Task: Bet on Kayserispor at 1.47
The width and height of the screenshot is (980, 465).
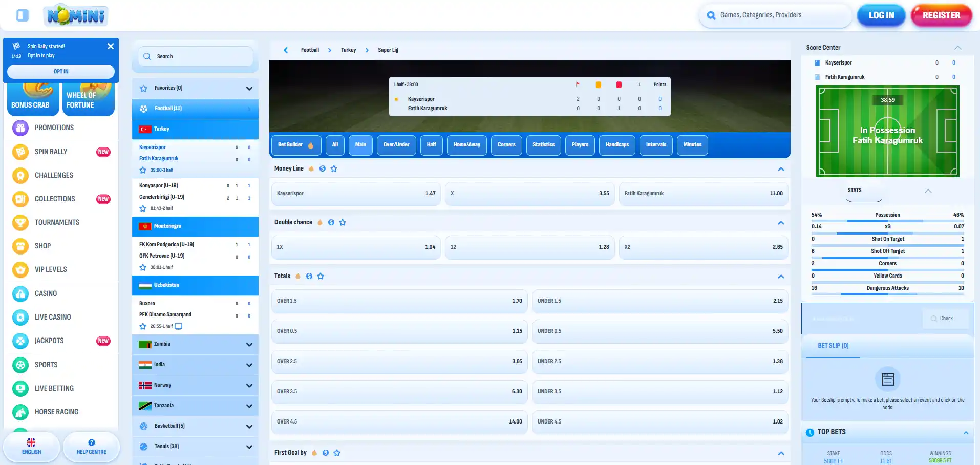Action: pos(356,194)
